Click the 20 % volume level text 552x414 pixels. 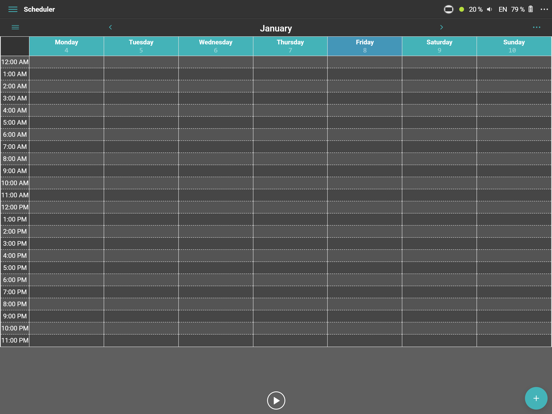tap(476, 10)
